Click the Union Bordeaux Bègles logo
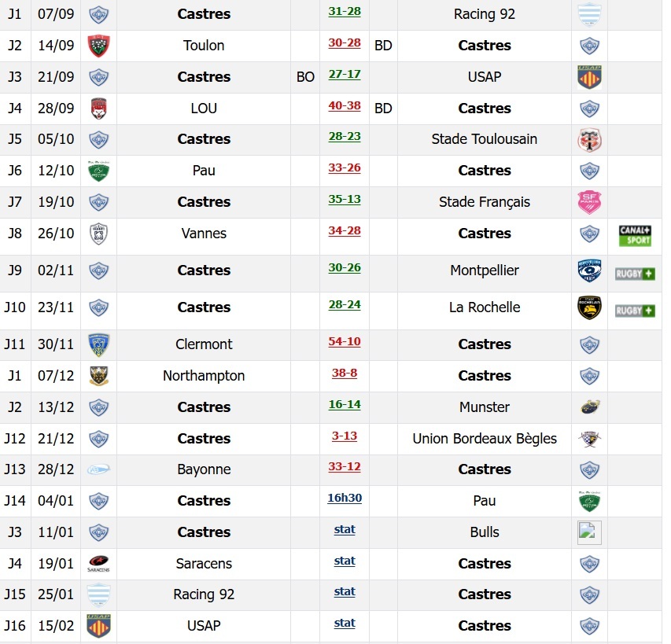Screen dimensions: 671x644 [x=589, y=439]
